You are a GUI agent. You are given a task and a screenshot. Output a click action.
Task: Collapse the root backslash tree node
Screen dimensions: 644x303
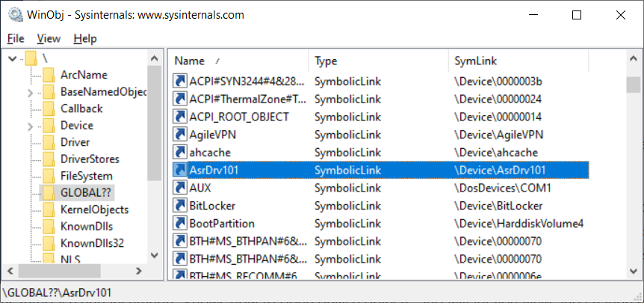tap(12, 58)
